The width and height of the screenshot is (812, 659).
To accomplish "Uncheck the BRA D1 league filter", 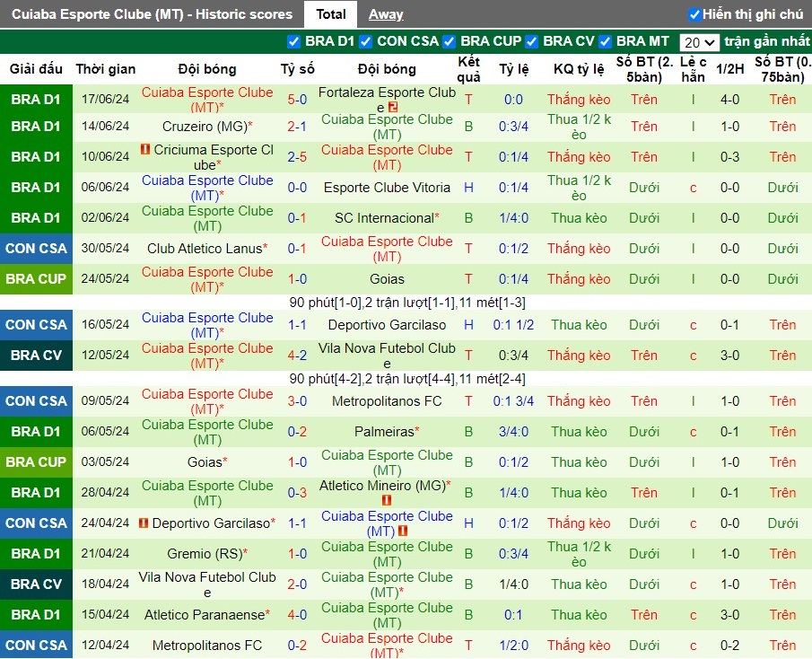I will coord(293,41).
